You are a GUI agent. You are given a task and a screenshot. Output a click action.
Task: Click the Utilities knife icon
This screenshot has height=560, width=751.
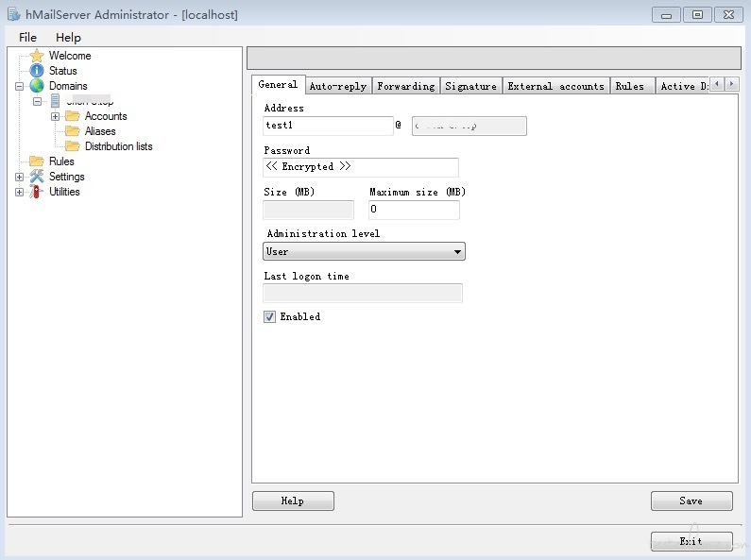[37, 192]
